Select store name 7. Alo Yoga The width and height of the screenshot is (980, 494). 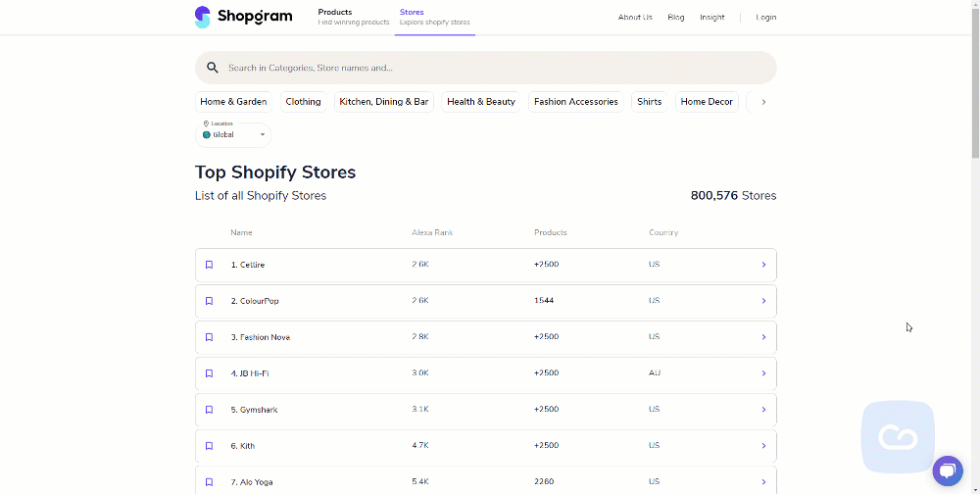coord(251,483)
